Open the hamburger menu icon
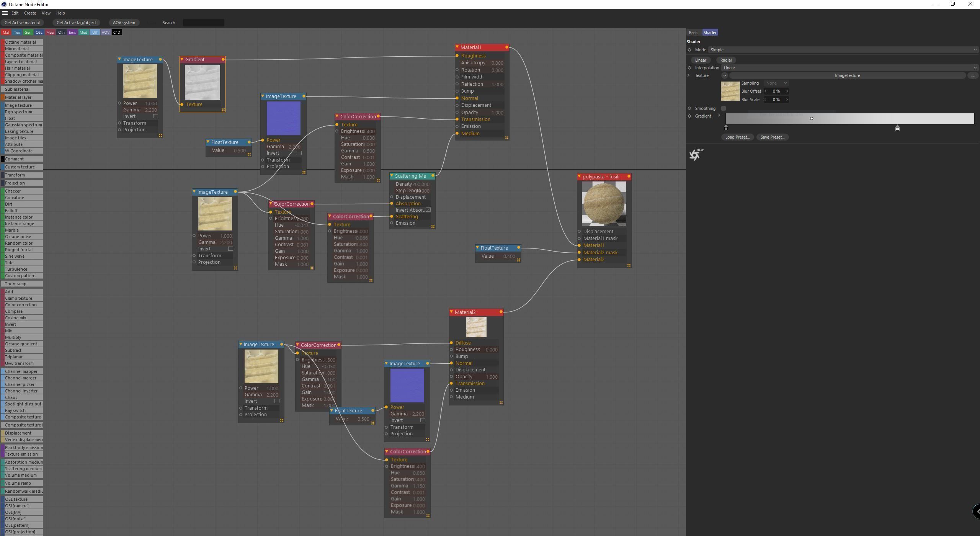The width and height of the screenshot is (980, 536). coord(5,13)
